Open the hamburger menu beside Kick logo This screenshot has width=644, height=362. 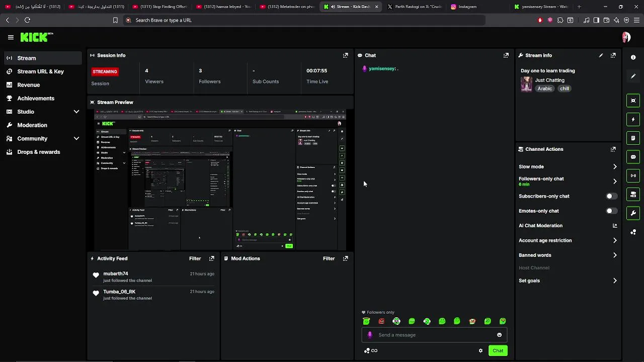click(11, 37)
